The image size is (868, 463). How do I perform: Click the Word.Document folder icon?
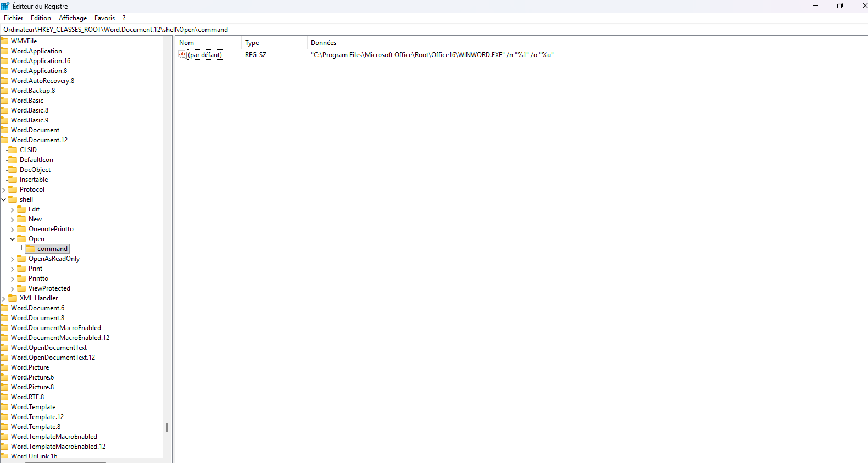click(4, 130)
